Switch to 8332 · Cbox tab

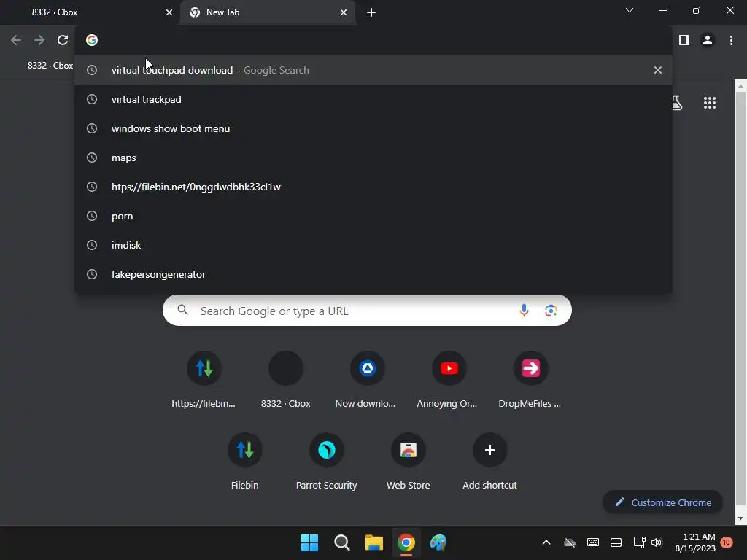point(90,12)
